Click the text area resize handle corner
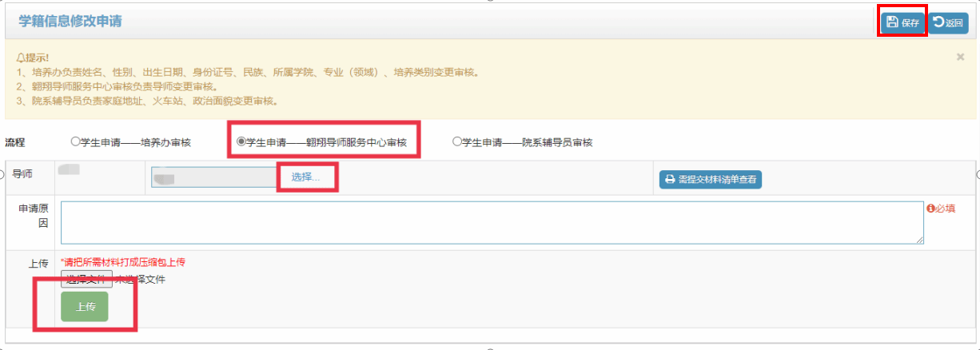980x350 pixels. (x=920, y=239)
